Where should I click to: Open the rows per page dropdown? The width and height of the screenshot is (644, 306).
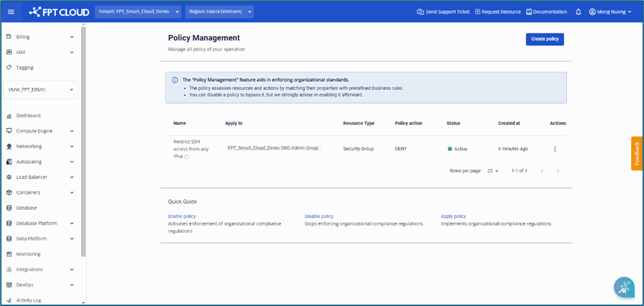(x=493, y=171)
